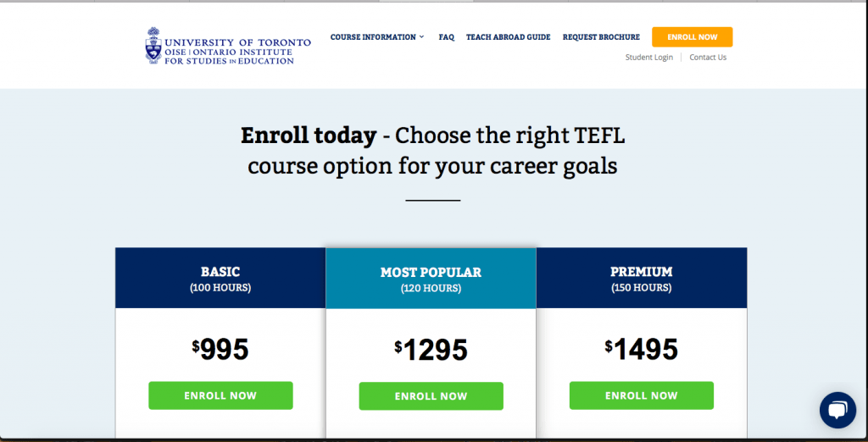Follow the Contact Us link
The height and width of the screenshot is (442, 868).
[x=708, y=58]
